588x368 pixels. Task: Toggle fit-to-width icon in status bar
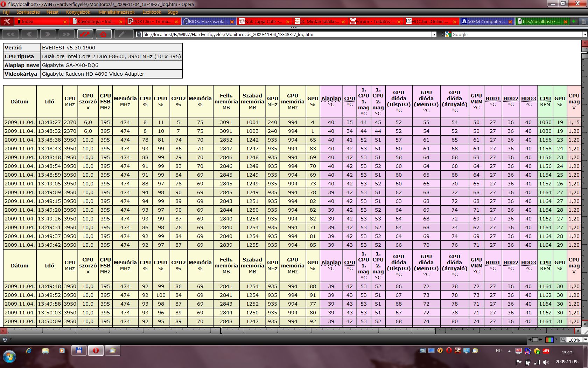(535, 340)
